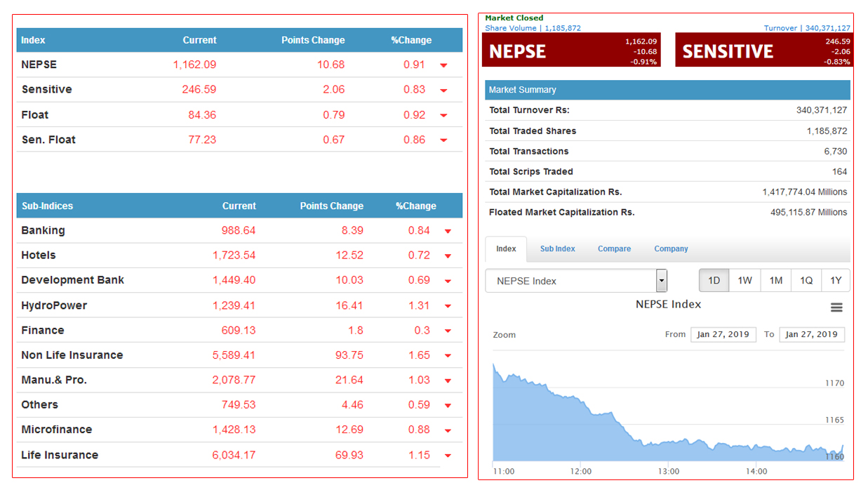Switch to the Index tab
The height and width of the screenshot is (490, 868).
pyautogui.click(x=506, y=249)
